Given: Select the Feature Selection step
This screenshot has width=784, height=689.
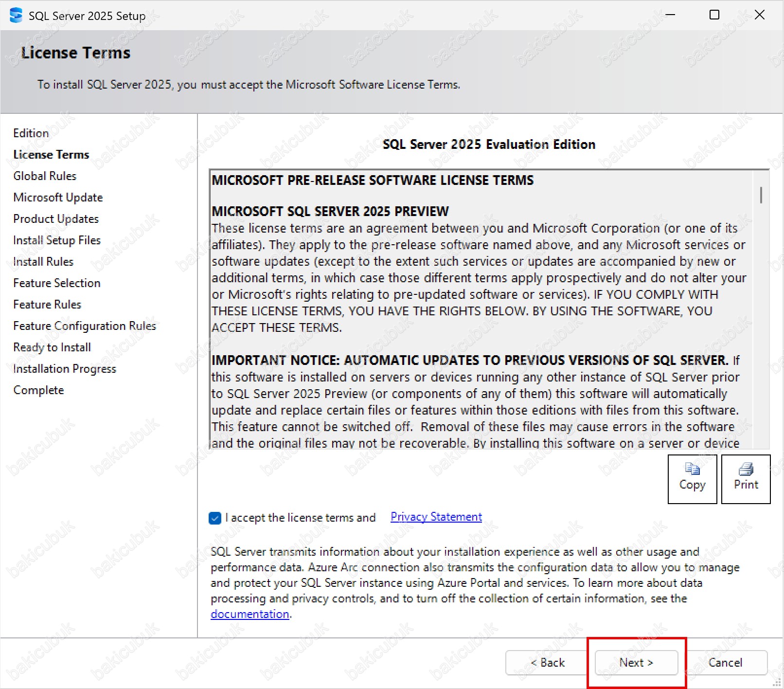Looking at the screenshot, I should (x=57, y=283).
